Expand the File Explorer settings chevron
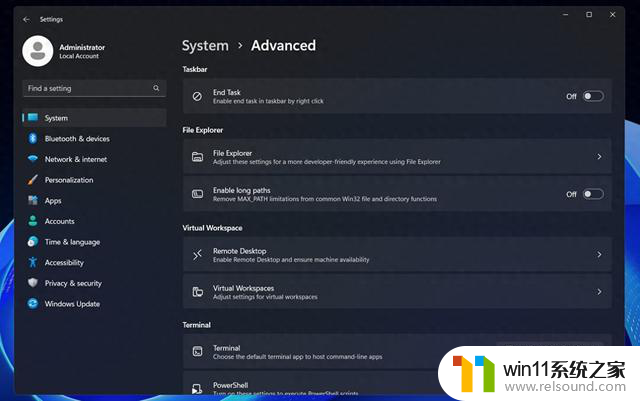The height and width of the screenshot is (401, 640). 599,157
